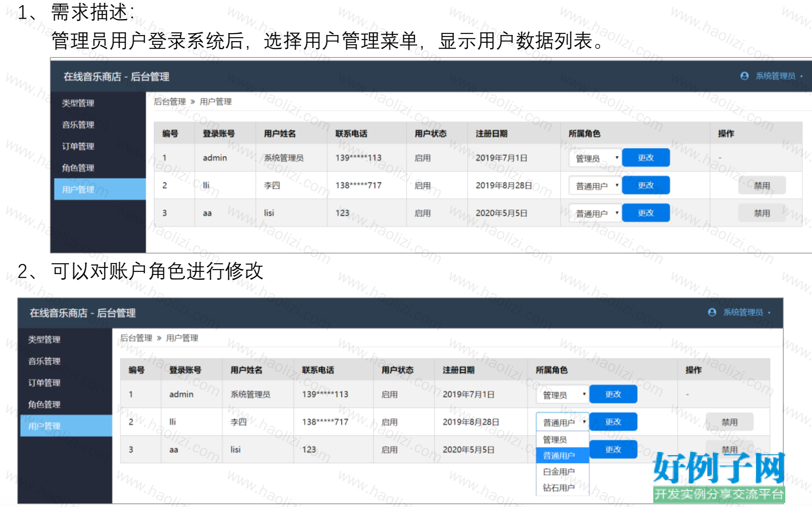
Task: Choose 管理员 option in the open role list
Action: [562, 440]
